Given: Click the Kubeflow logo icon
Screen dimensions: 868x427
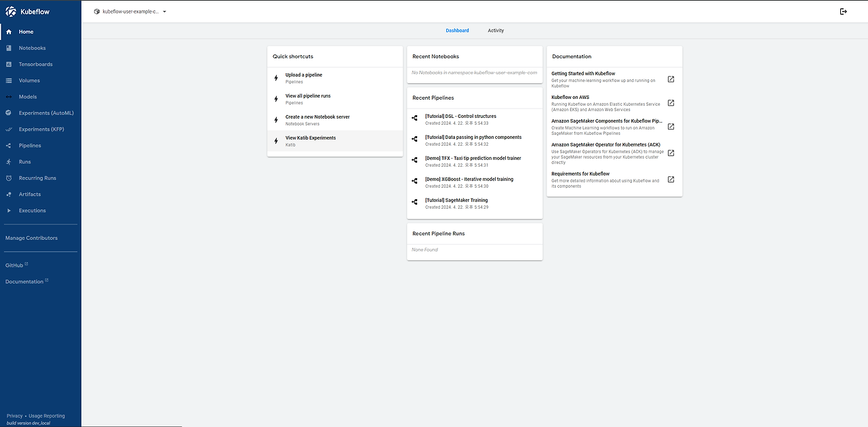Looking at the screenshot, I should pos(11,12).
